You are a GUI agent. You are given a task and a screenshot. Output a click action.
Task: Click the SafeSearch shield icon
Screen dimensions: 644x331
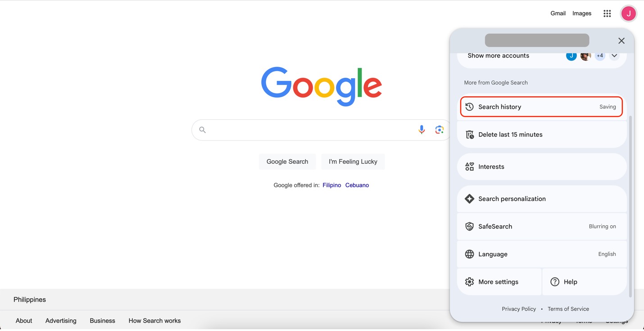tap(469, 227)
